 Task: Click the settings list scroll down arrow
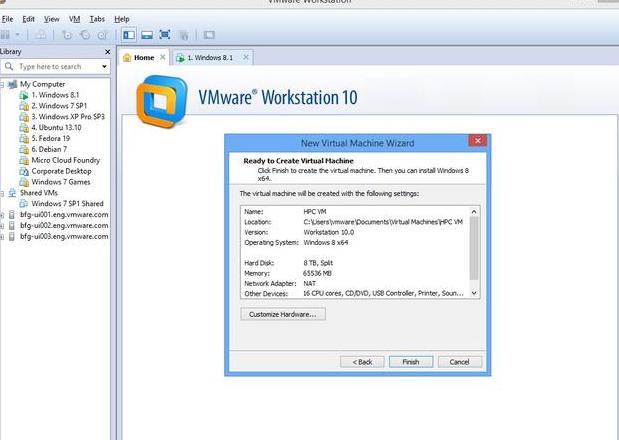[474, 293]
